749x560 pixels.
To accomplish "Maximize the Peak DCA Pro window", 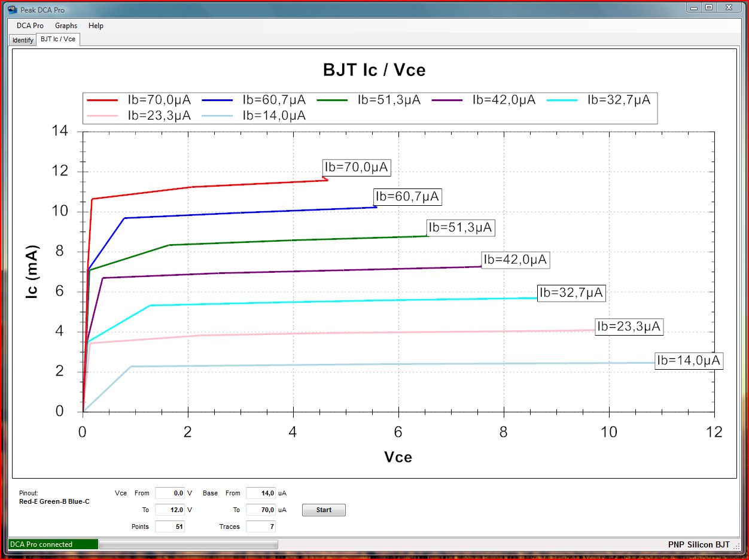I will [x=709, y=7].
